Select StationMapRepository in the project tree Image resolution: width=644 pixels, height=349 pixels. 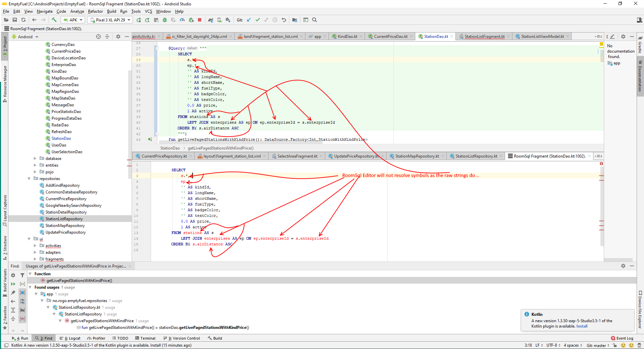click(65, 226)
